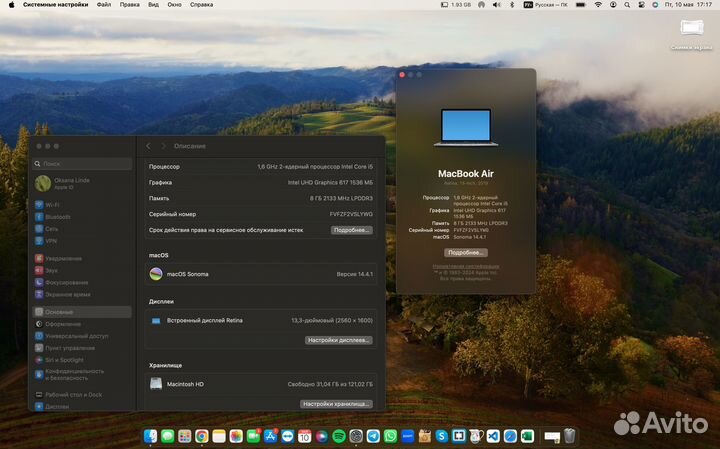Open Siri from the Dock
The width and height of the screenshot is (720, 449).
[x=322, y=436]
